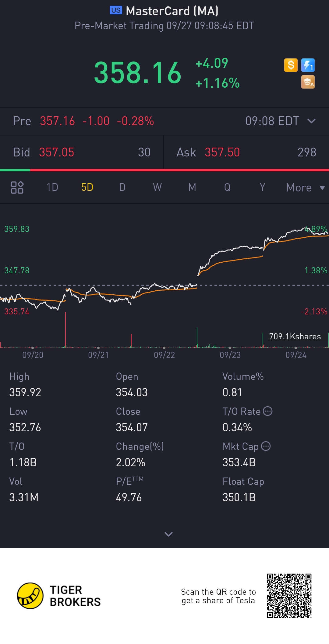
Task: Tap the Bid price 357.05
Action: coord(57,152)
